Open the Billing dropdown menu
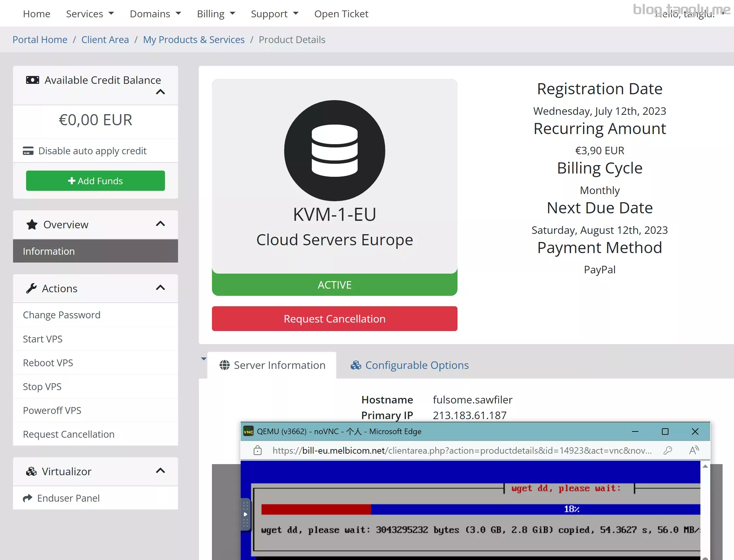Screen dimensions: 734x560 (x=216, y=14)
